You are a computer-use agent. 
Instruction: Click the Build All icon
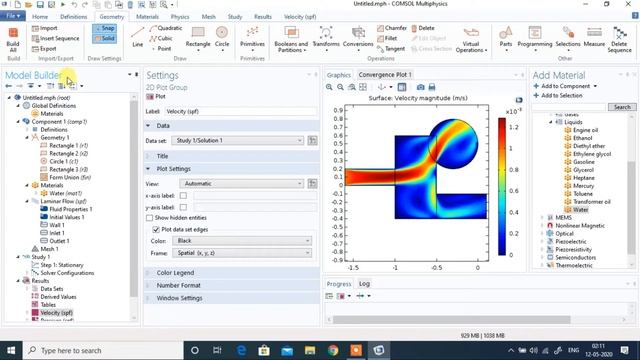click(x=13, y=39)
